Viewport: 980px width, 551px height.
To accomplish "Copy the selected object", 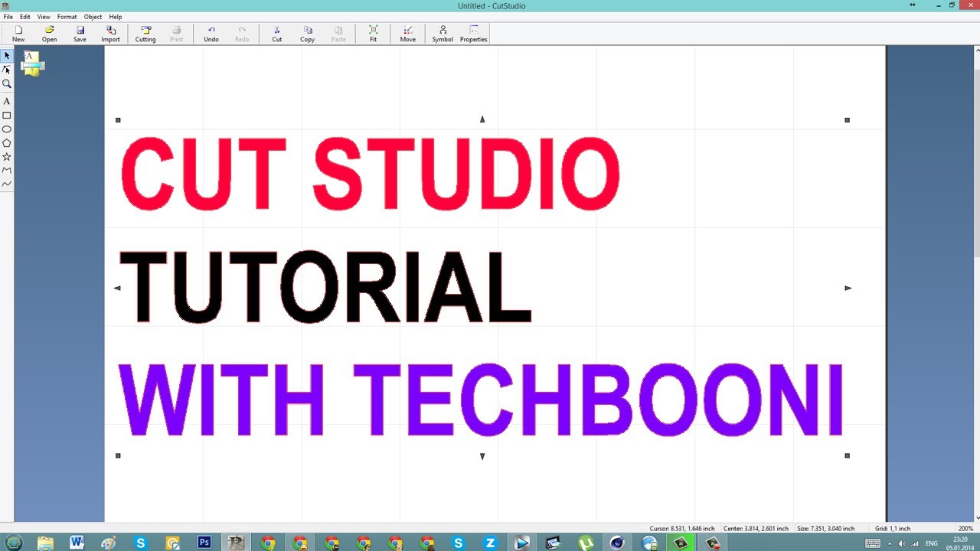I will [x=308, y=34].
